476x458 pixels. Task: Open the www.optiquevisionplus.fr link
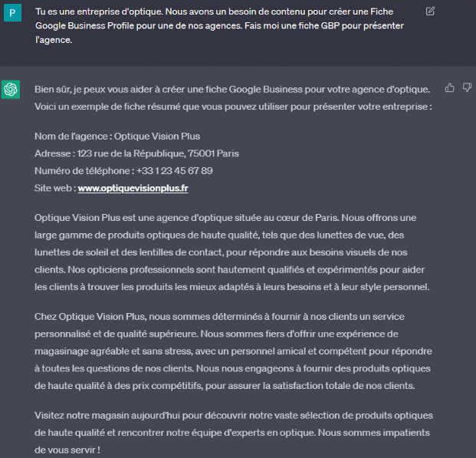pos(133,188)
